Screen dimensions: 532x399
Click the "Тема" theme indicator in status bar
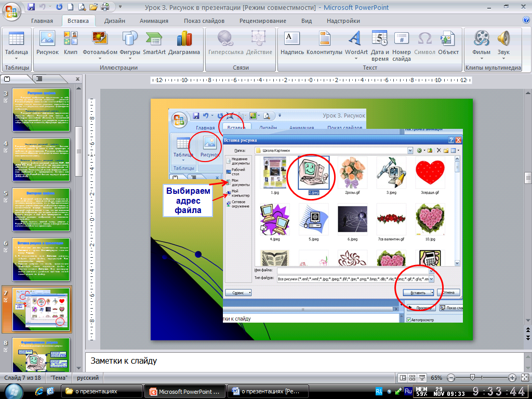[x=59, y=378]
